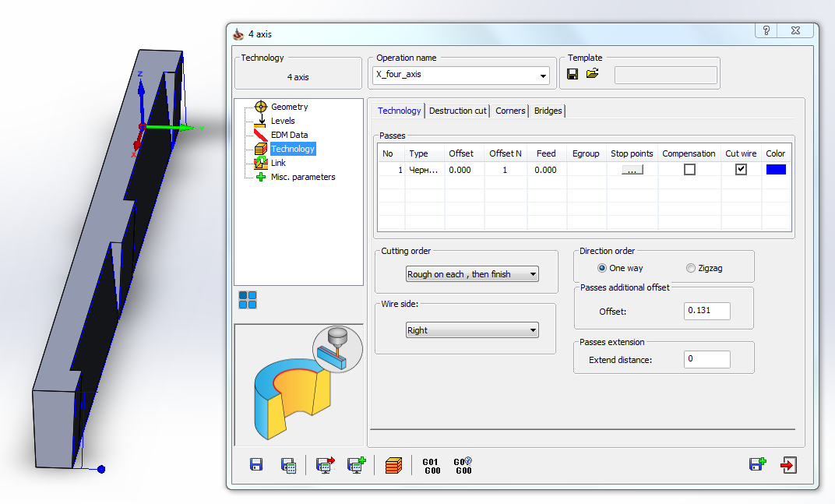Toggle the Compensation checkbox in pass 1
Viewport: 835px width, 504px height.
coord(689,169)
